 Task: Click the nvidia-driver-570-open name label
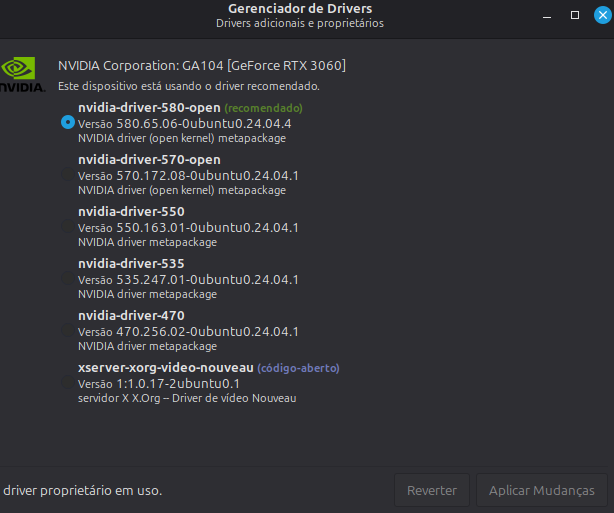tap(149, 160)
